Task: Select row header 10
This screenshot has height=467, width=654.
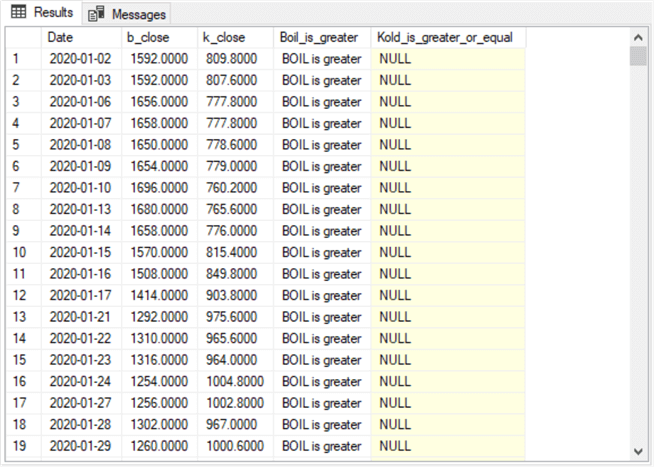Action: point(24,252)
